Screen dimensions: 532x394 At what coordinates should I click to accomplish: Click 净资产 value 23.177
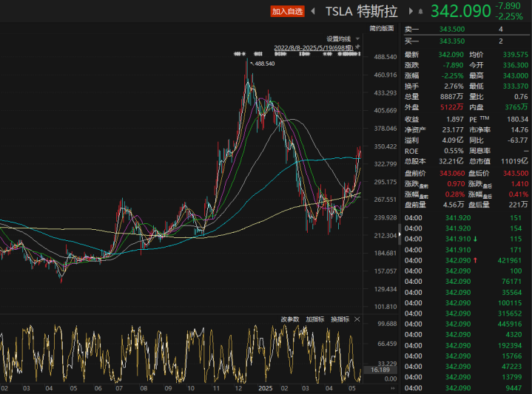pyautogui.click(x=453, y=130)
